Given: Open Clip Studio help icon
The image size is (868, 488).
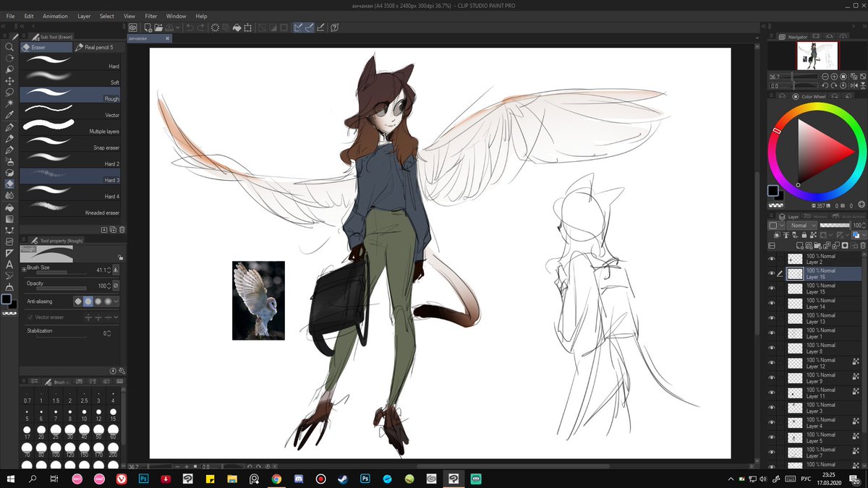Looking at the screenshot, I should pyautogui.click(x=334, y=27).
